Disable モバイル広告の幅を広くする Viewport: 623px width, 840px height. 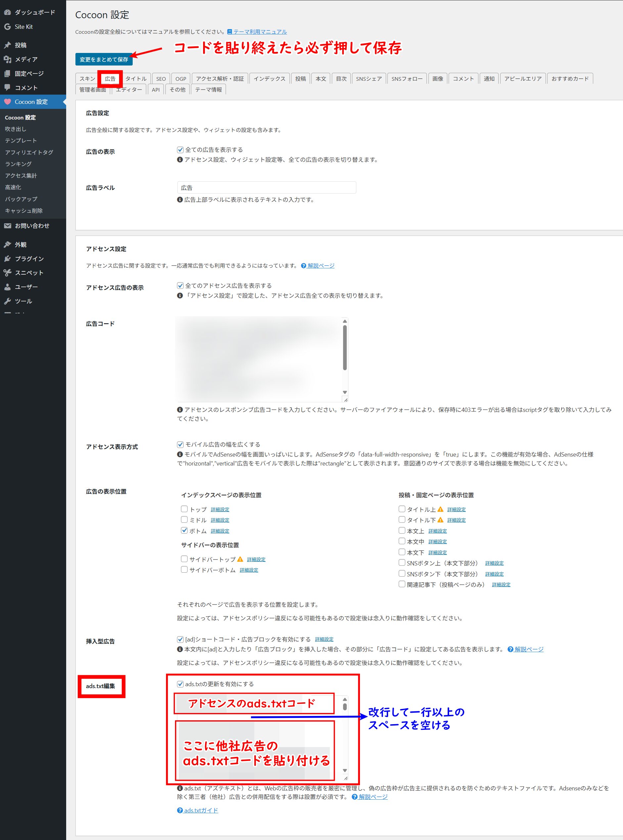[180, 445]
